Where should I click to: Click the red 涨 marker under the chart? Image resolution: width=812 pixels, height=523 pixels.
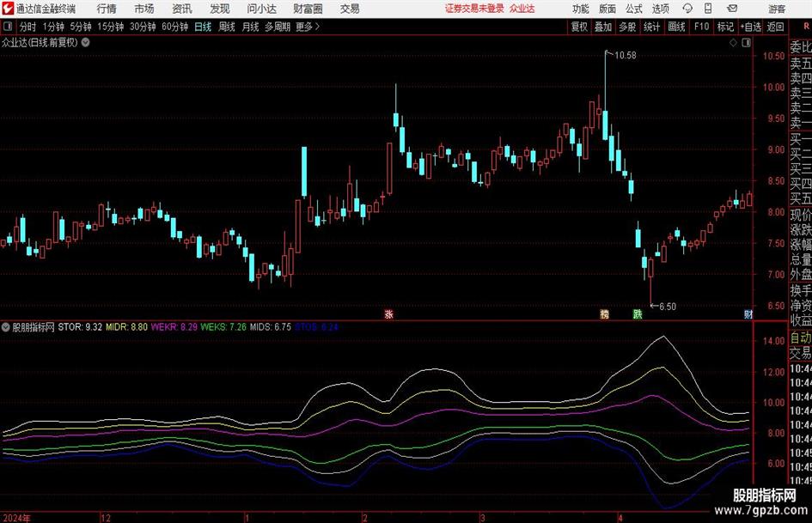pos(389,313)
